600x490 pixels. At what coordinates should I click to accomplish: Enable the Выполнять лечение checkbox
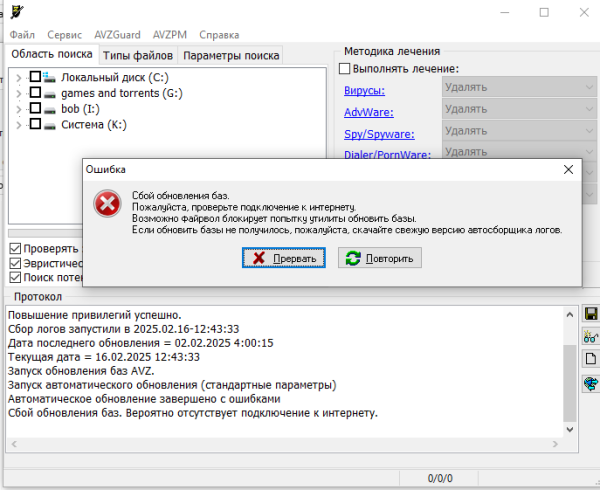(345, 69)
